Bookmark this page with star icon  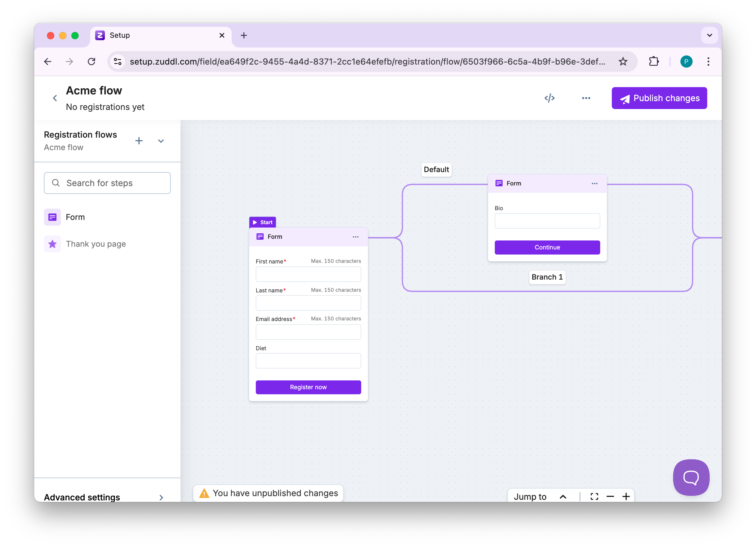(623, 62)
